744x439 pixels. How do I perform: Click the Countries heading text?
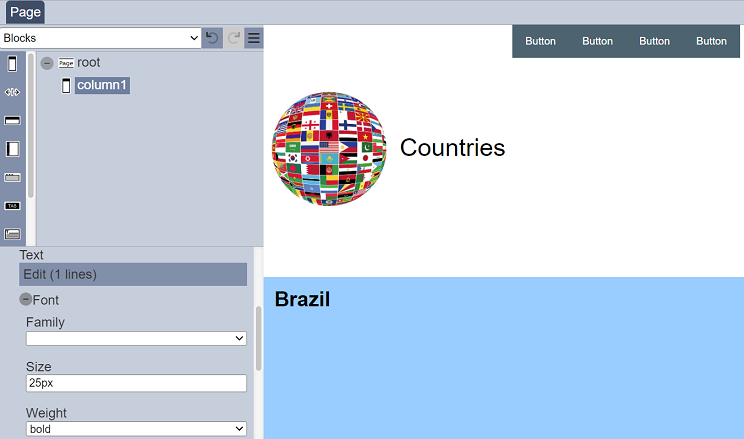point(452,148)
